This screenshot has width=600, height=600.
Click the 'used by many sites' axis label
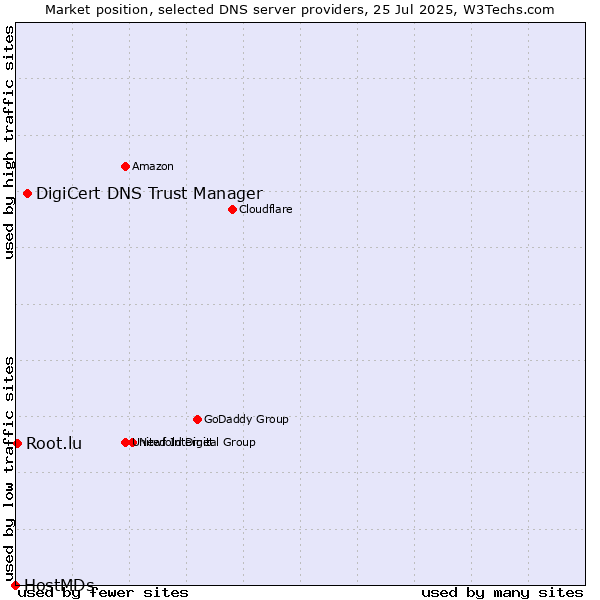pyautogui.click(x=502, y=593)
